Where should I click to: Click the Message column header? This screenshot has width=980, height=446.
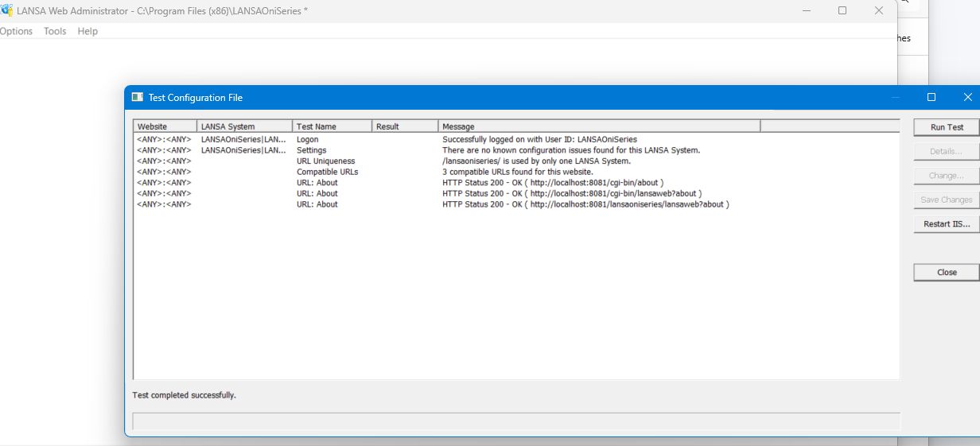click(598, 126)
